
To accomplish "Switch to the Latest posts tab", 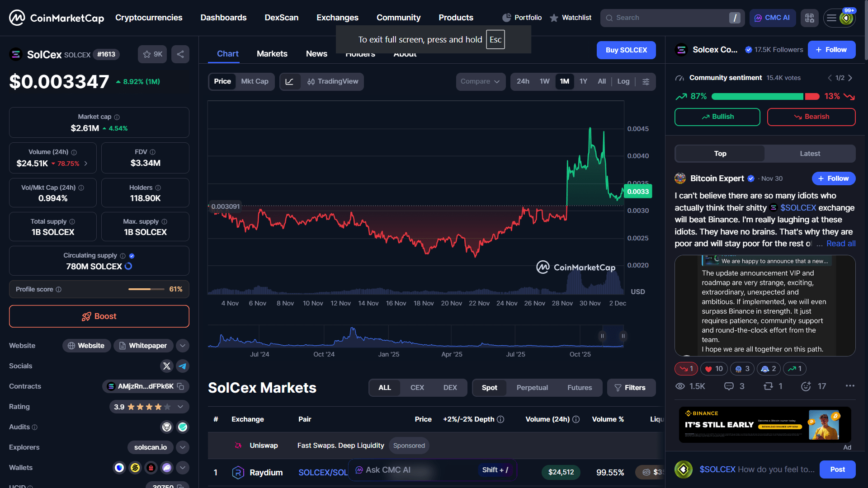I will point(810,154).
